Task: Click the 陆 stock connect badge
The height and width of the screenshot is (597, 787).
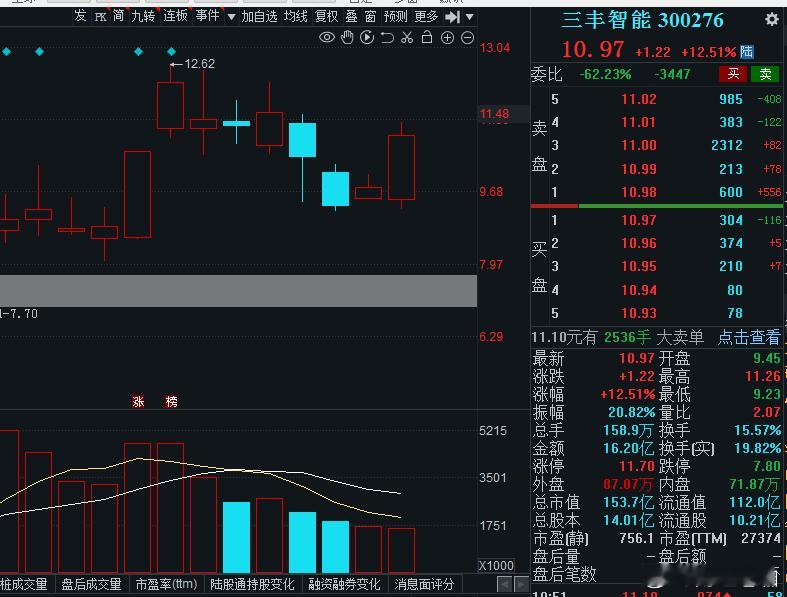Action: coord(746,51)
